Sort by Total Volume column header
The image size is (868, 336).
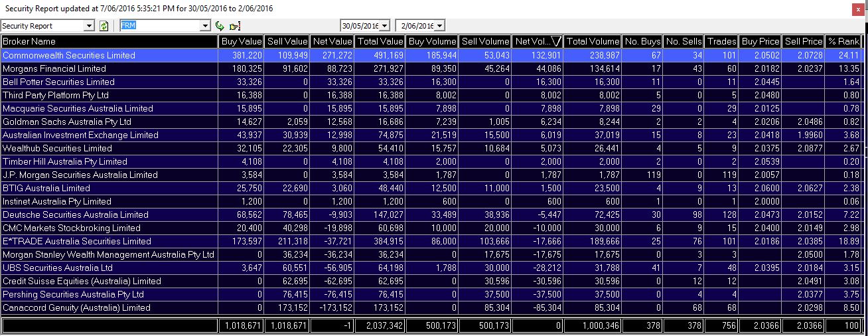[x=593, y=41]
